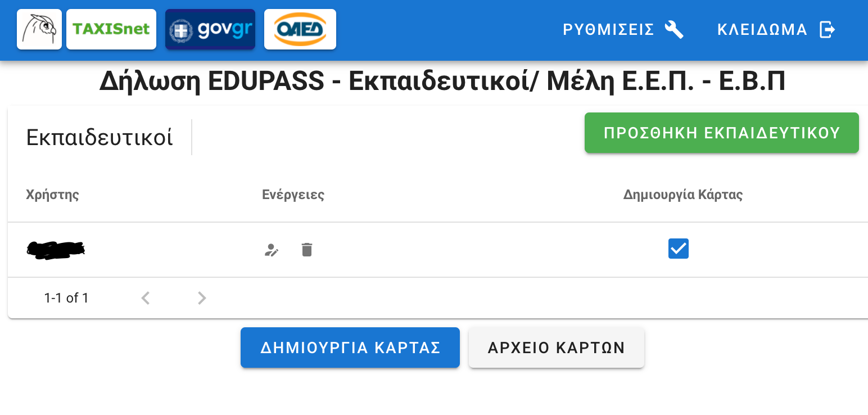Click the Χρήστης column header
This screenshot has width=868, height=415.
52,195
